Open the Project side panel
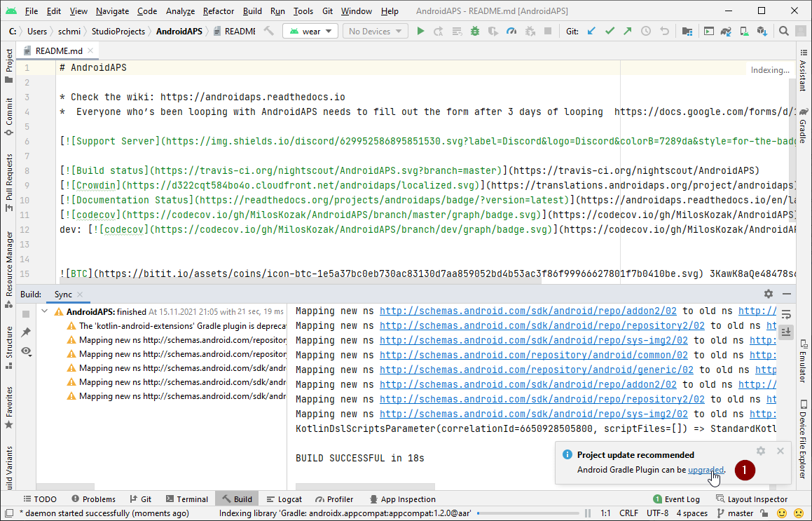812x521 pixels. point(9,66)
